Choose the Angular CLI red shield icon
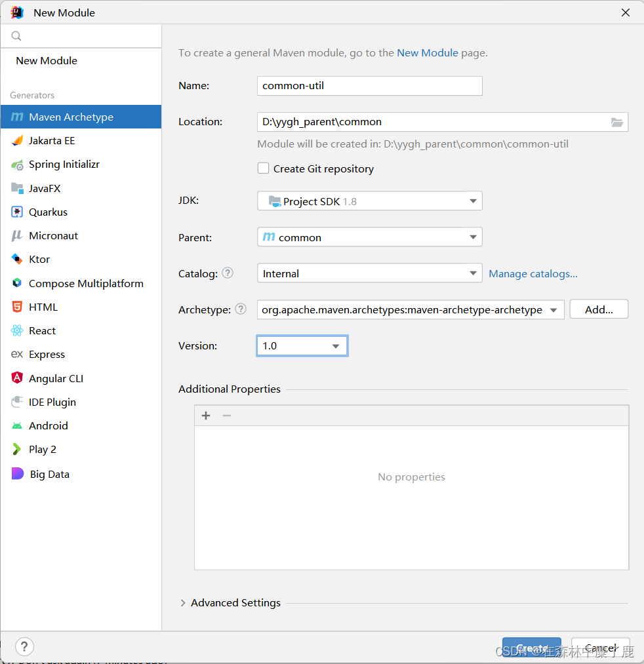This screenshot has height=664, width=644. (x=17, y=378)
